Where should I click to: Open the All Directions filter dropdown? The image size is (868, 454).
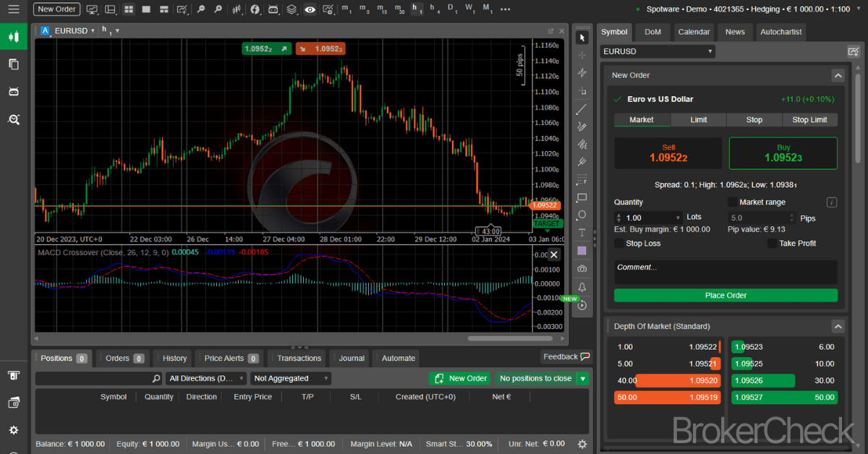pos(206,378)
